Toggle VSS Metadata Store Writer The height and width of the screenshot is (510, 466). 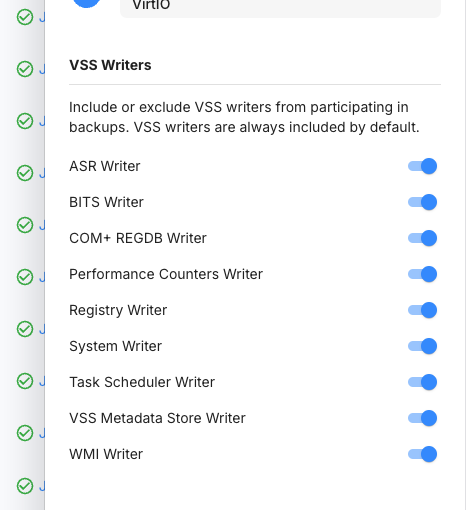click(422, 418)
